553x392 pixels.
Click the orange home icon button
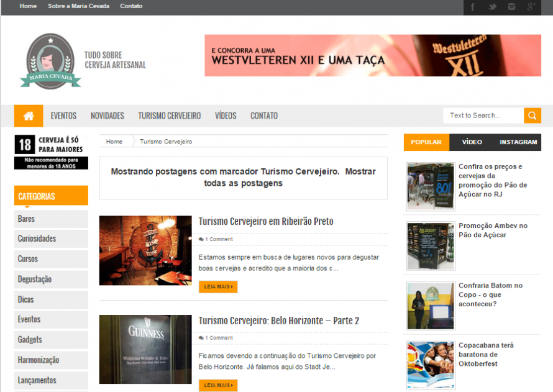[x=29, y=116]
